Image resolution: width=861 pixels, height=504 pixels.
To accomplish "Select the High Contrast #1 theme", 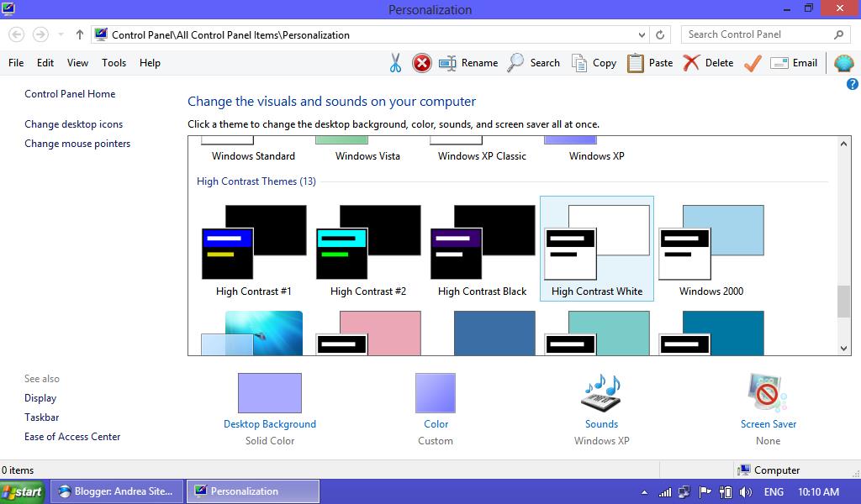I will [x=254, y=249].
